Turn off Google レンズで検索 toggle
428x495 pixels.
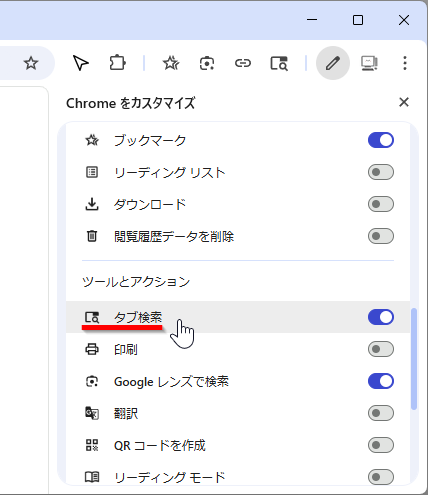point(381,381)
